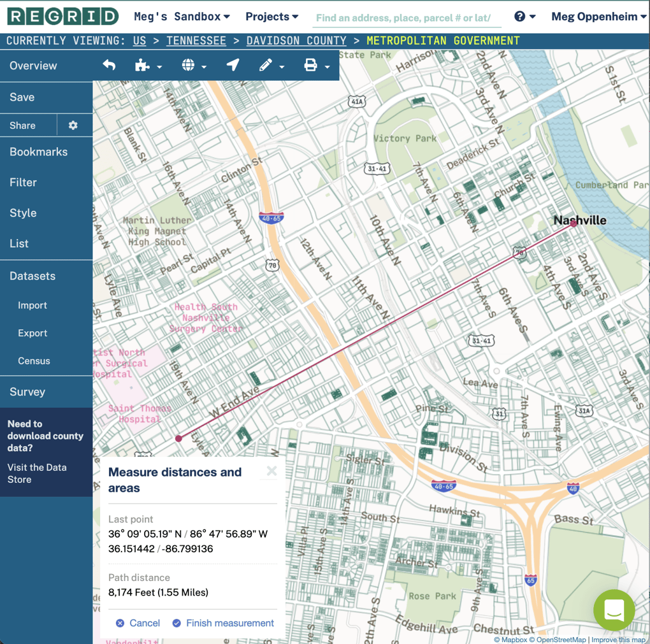Viewport: 650px width, 644px height.
Task: Open the Projects menu
Action: click(271, 16)
